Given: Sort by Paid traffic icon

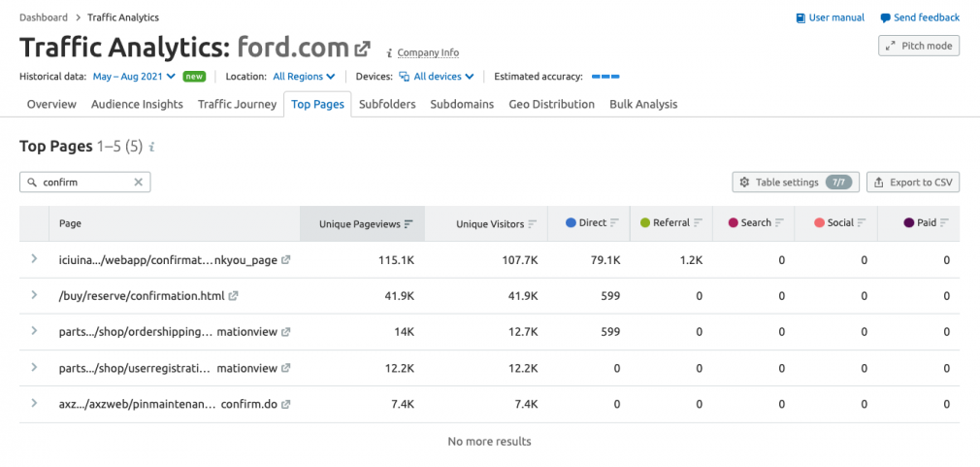Looking at the screenshot, I should pyautogui.click(x=944, y=222).
